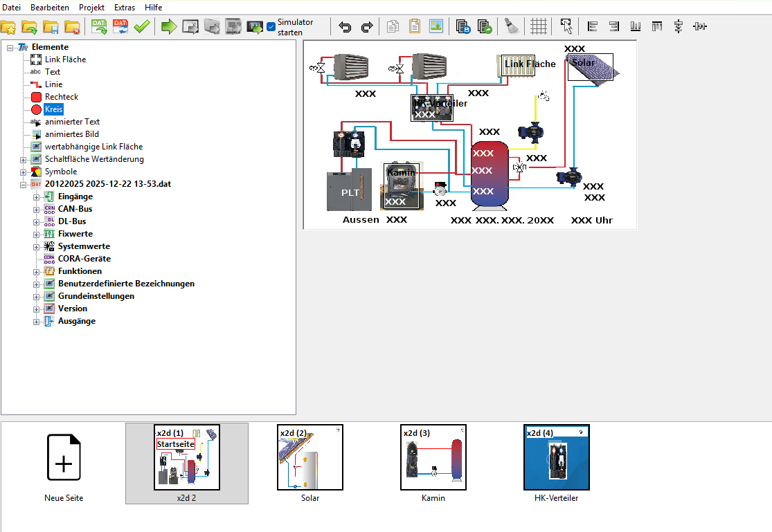Click the align left edges icon

click(x=593, y=27)
